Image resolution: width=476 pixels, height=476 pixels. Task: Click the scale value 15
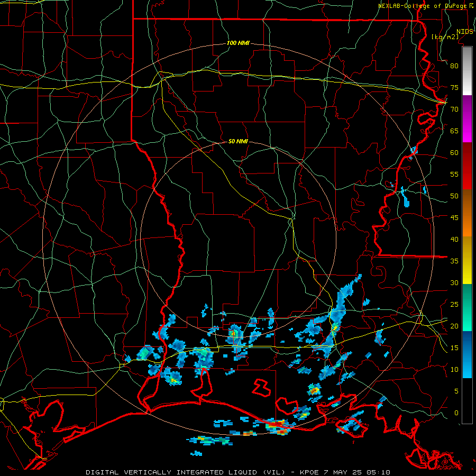pos(454,348)
